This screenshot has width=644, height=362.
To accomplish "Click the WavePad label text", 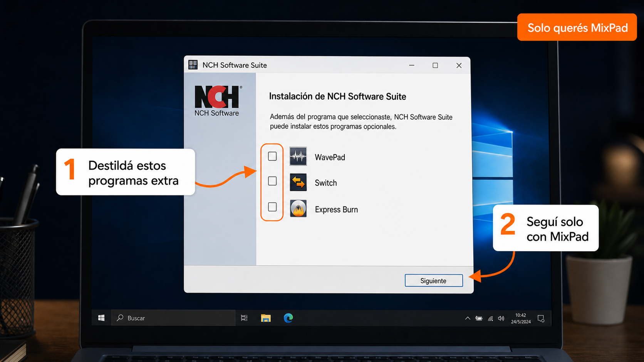I will (x=330, y=157).
